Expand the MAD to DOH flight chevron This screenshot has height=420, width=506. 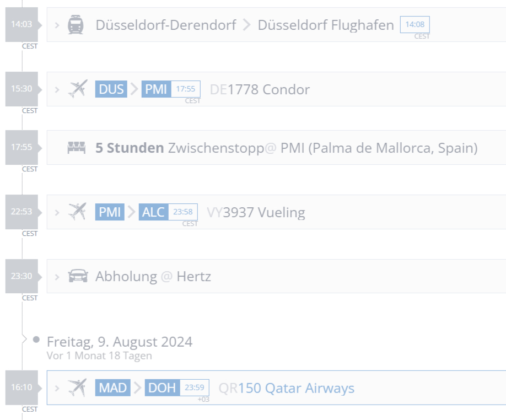click(57, 387)
